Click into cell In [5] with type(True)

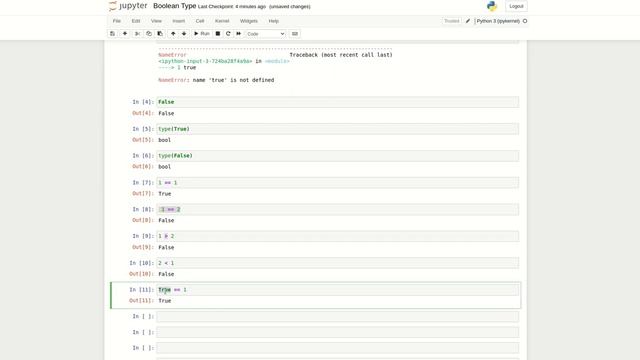[338, 129]
